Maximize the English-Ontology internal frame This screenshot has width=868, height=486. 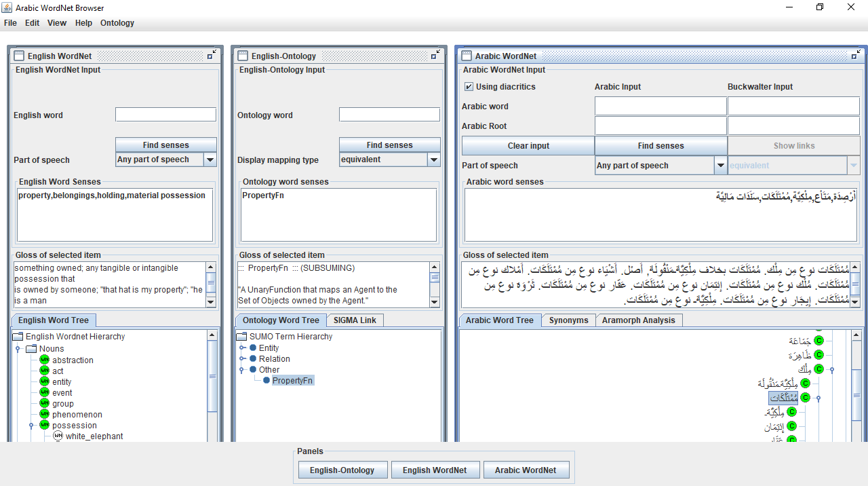coord(436,56)
